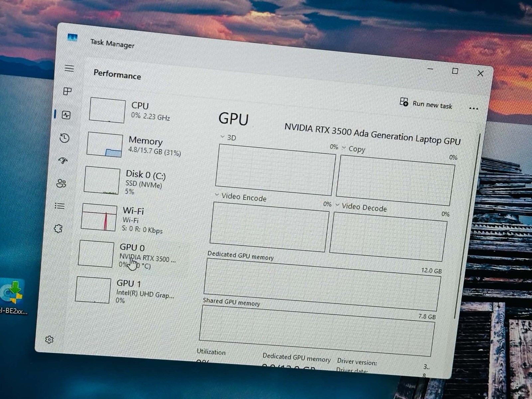This screenshot has width=532, height=399.
Task: Open the App history page icon
Action: [65, 138]
